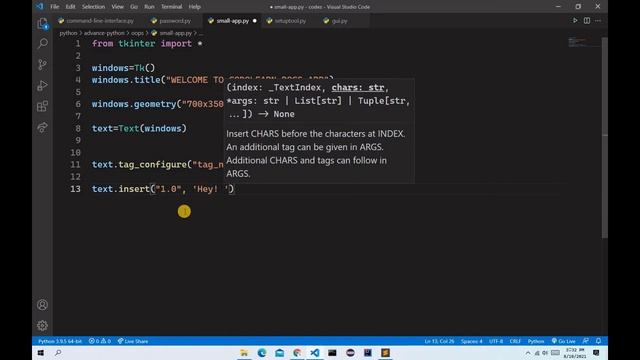Click python breadcrumb segment

(68, 33)
